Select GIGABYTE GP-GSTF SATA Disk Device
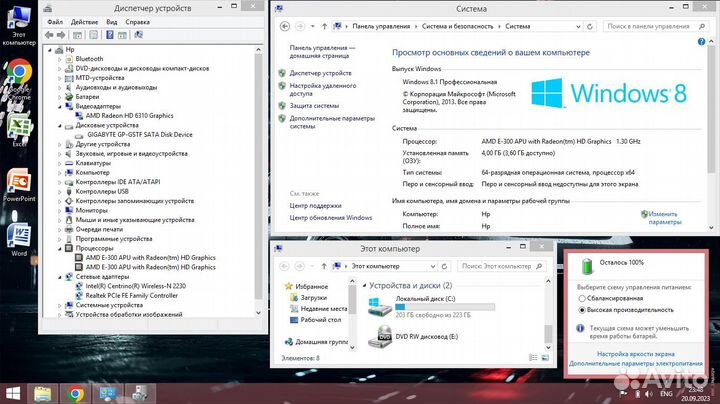Screen dimensions: 720x404 (x=140, y=135)
